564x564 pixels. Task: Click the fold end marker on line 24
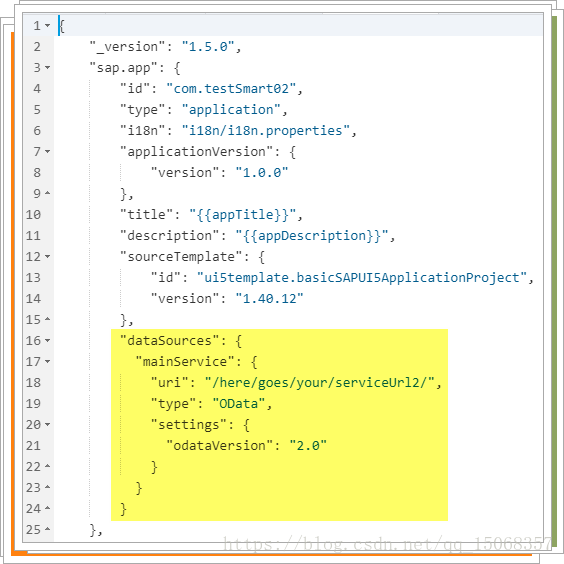47,509
